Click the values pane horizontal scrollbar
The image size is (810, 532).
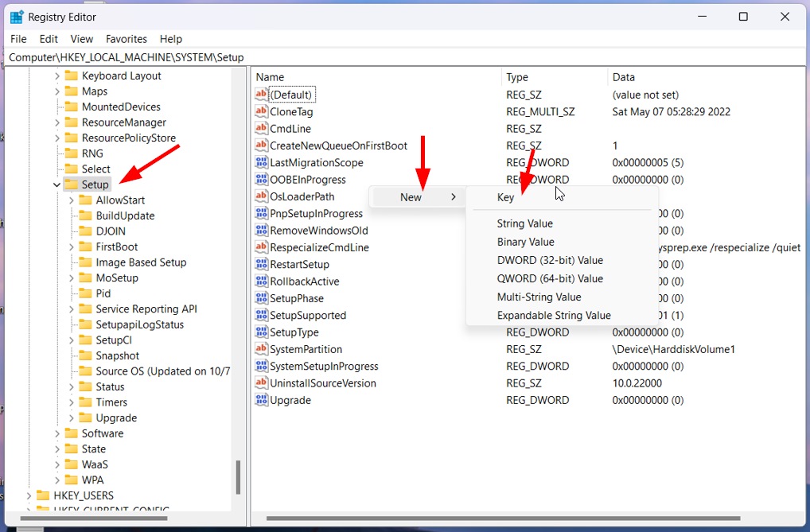pyautogui.click(x=503, y=518)
